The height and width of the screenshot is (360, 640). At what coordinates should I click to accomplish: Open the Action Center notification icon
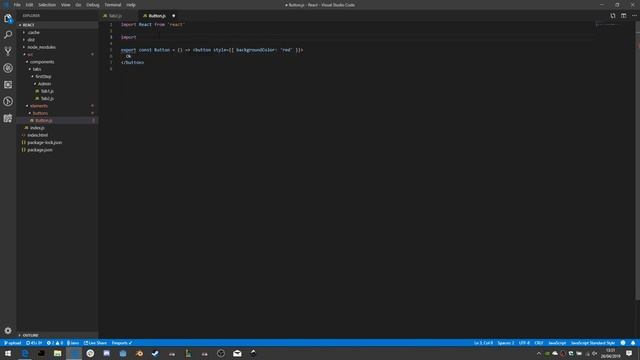pyautogui.click(x=629, y=353)
